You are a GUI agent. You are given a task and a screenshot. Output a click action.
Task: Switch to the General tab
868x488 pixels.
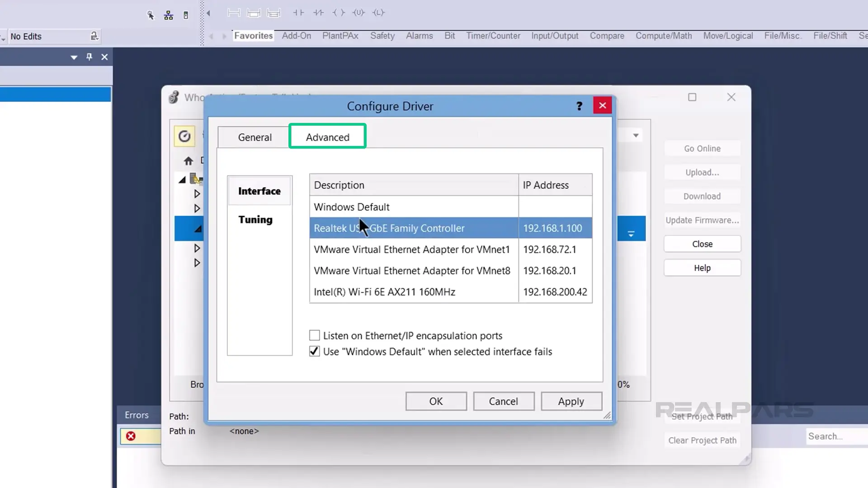click(255, 137)
